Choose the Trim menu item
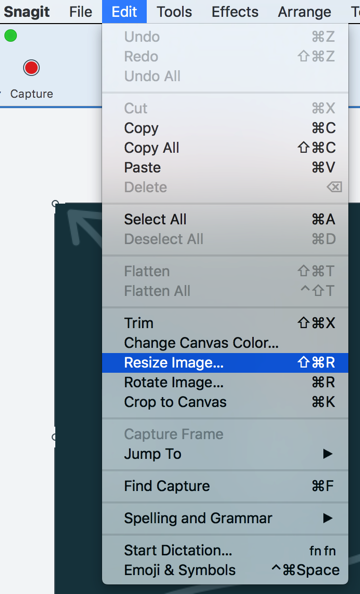Viewport: 360px width, 594px height. pyautogui.click(x=225, y=323)
